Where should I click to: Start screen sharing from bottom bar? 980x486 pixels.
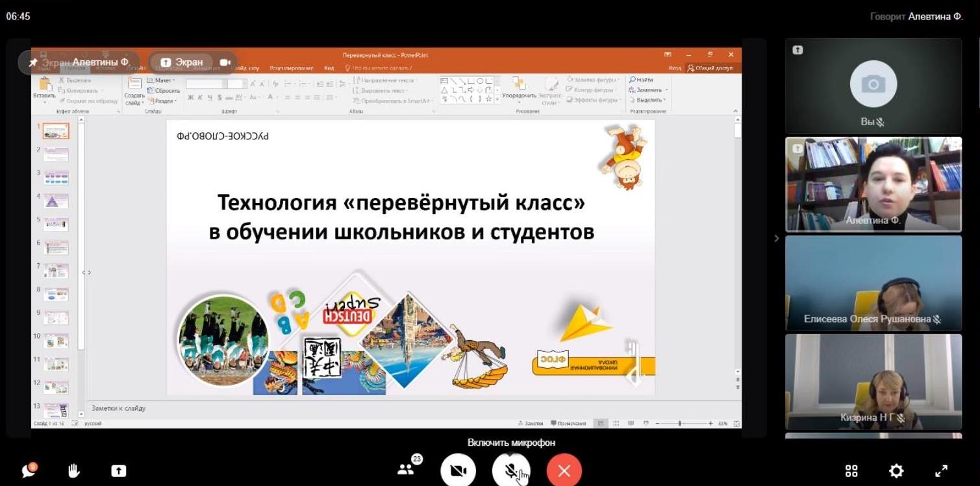point(118,471)
